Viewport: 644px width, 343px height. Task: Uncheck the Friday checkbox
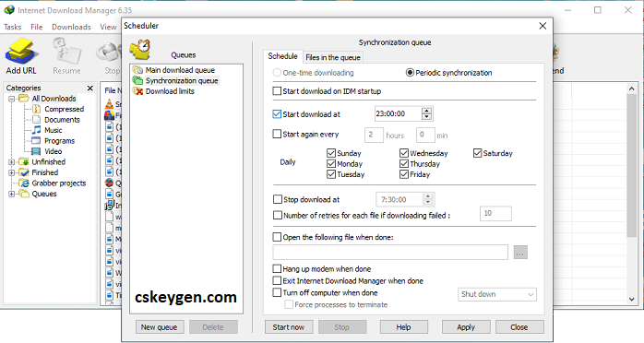(x=404, y=174)
